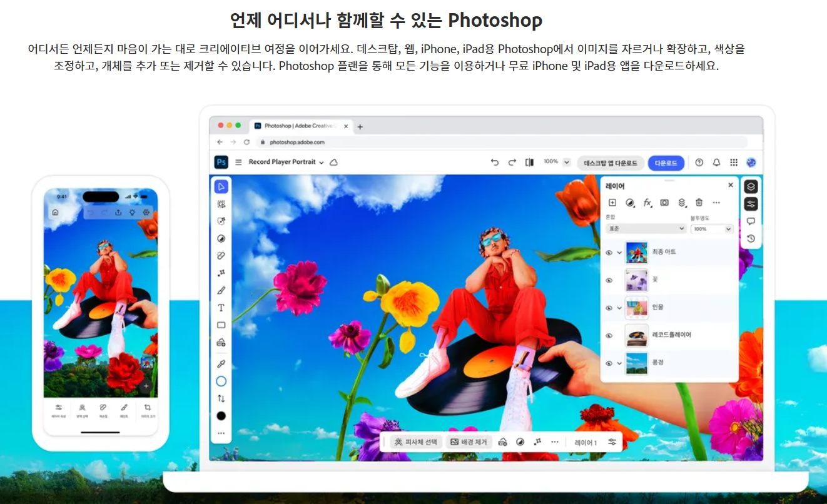827x504 pixels.
Task: Swap foreground and background colors arrows
Action: click(x=221, y=398)
